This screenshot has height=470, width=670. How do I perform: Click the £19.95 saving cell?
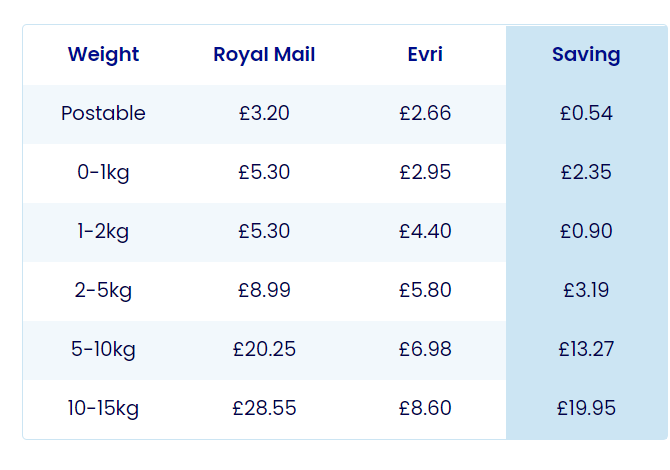[586, 408]
